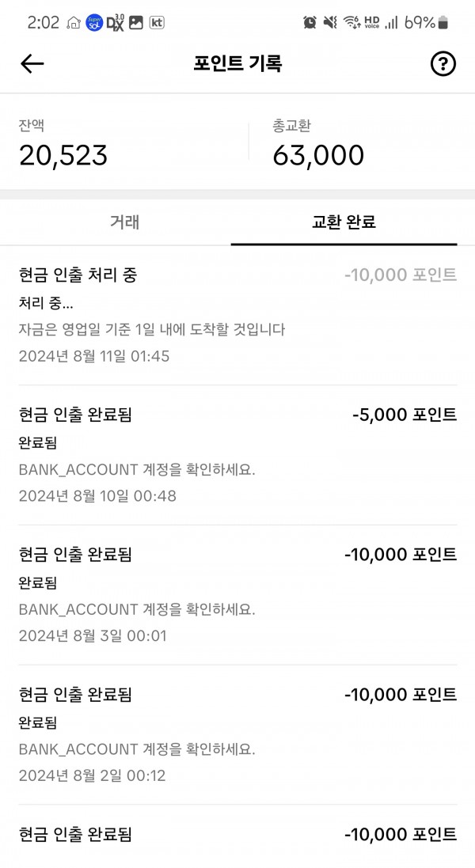
Task: Tap the alarm clock status icon
Action: (310, 22)
